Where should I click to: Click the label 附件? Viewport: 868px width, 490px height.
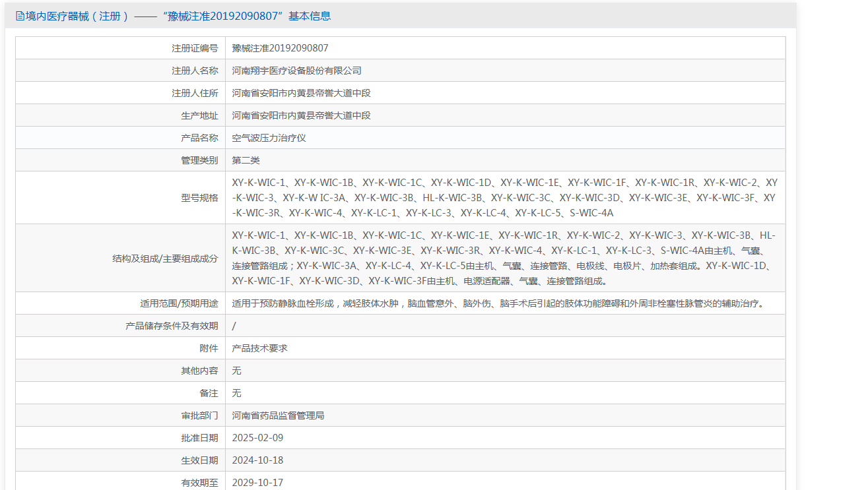point(209,348)
